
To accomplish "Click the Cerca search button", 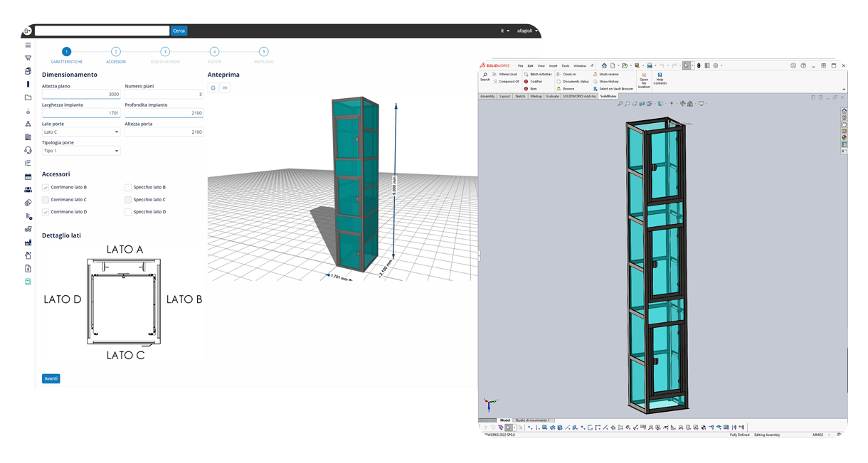I will [179, 31].
